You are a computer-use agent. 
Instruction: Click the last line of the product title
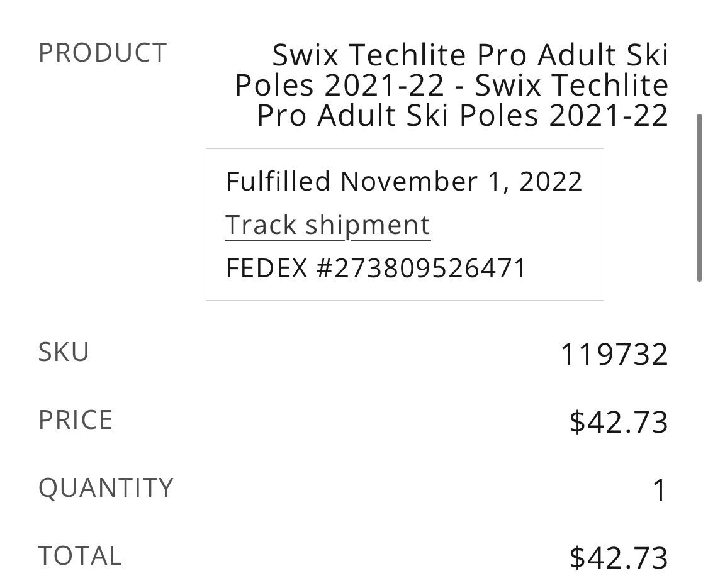(462, 116)
